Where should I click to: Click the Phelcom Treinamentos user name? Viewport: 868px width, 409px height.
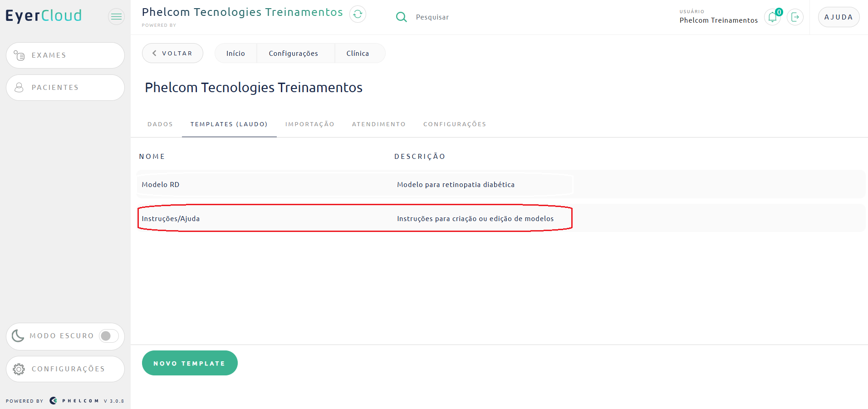(x=718, y=20)
